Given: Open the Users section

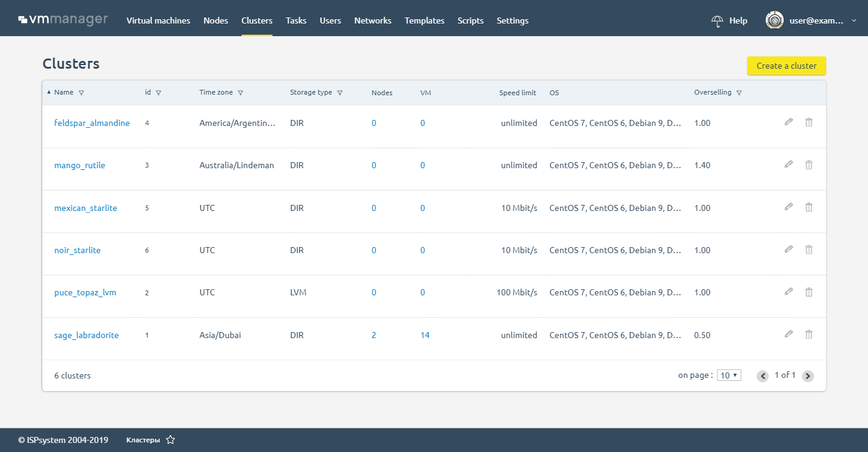Looking at the screenshot, I should pyautogui.click(x=330, y=20).
